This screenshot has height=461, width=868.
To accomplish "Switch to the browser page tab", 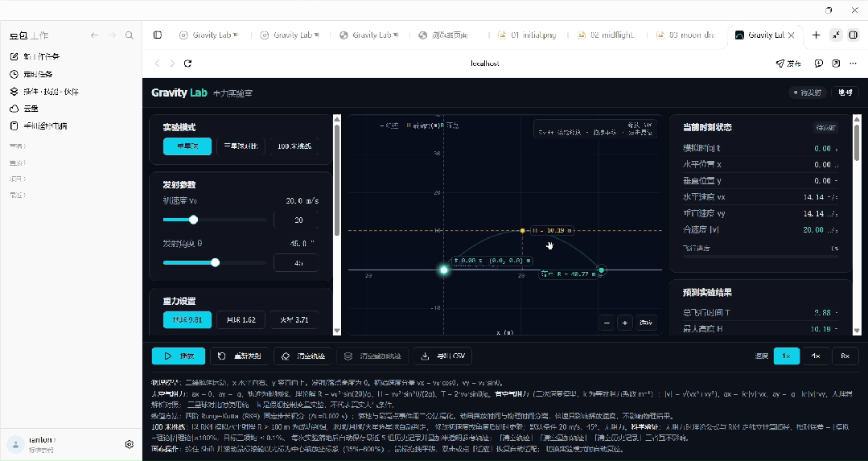I will tap(443, 35).
